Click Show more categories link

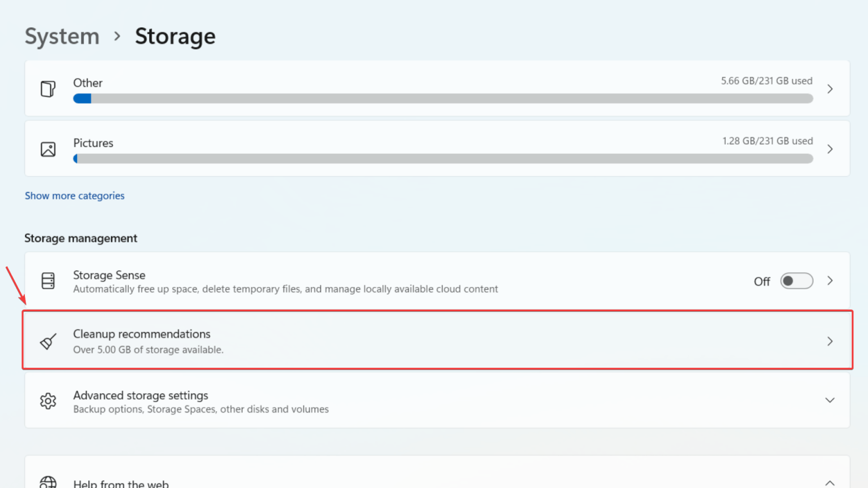[x=75, y=196]
